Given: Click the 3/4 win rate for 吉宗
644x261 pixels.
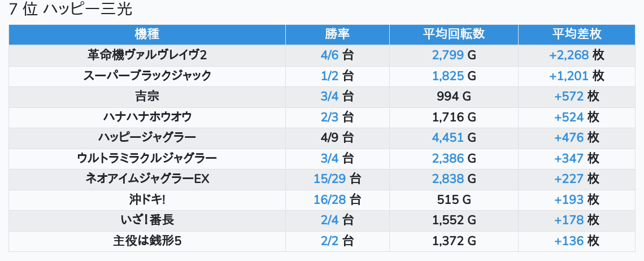Looking at the screenshot, I should [x=329, y=97].
